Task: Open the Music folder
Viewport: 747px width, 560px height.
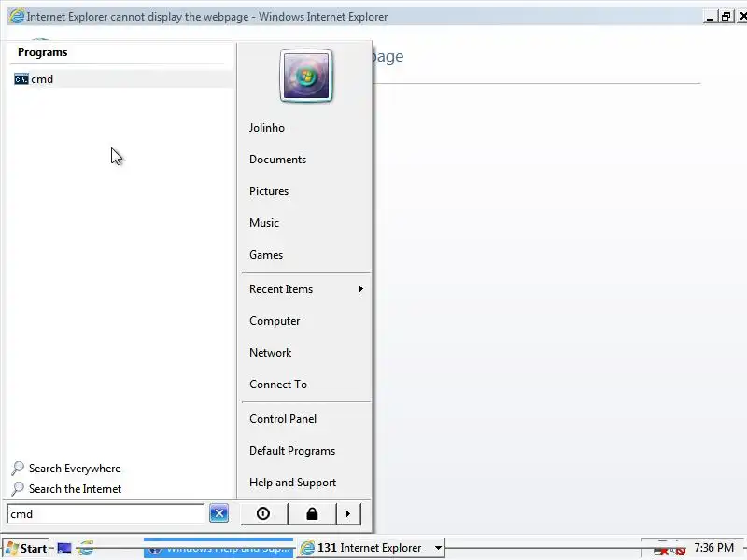Action: tap(264, 223)
